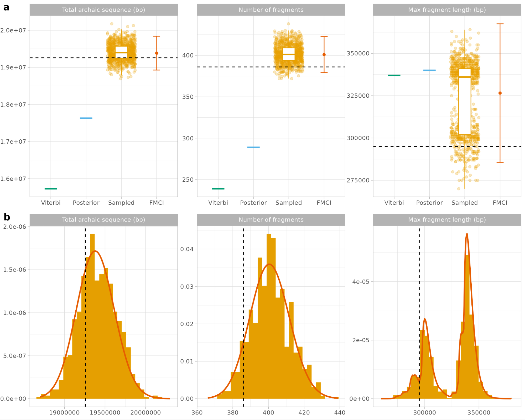Viewport: 525px width, 420px height.
Task: Click the 'Number of fragments' header in panel a
Action: (x=271, y=10)
